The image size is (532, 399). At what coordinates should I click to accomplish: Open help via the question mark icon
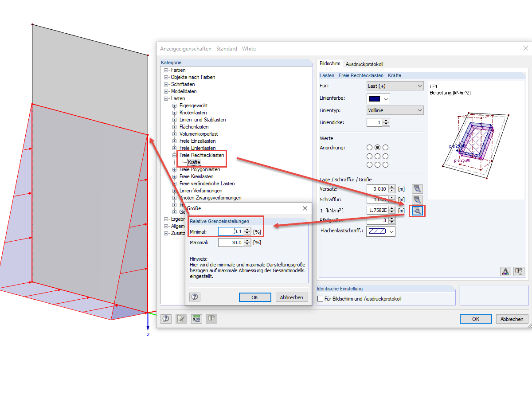pos(166,318)
